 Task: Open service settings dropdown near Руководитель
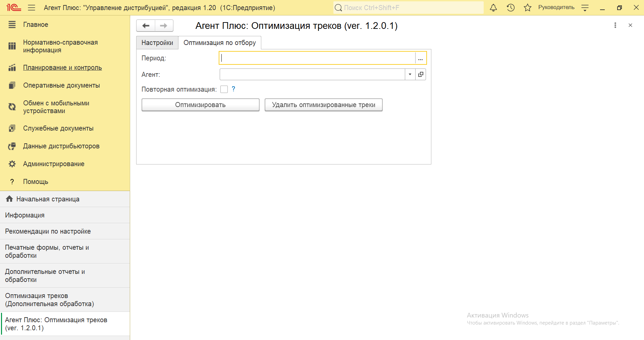pos(585,8)
